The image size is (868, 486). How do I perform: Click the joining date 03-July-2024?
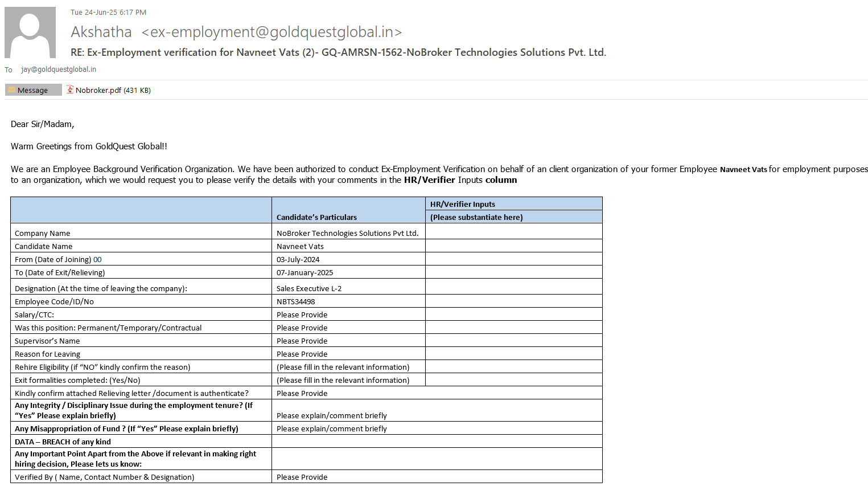pos(298,259)
